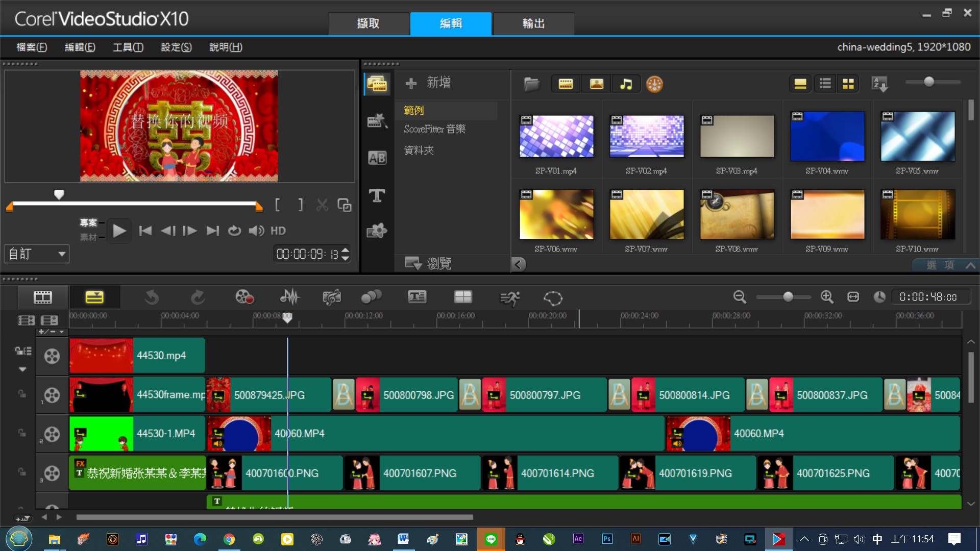Click the Undo arrow icon

[152, 297]
